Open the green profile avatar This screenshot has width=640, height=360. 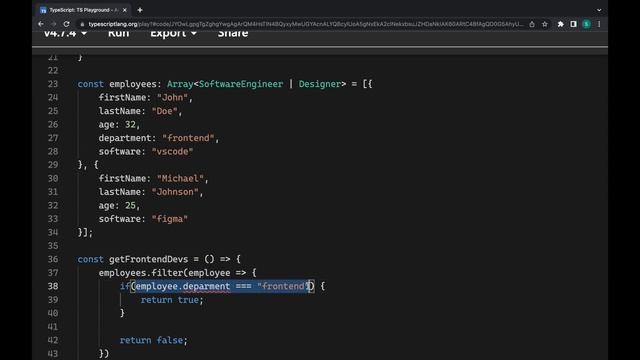coord(587,24)
